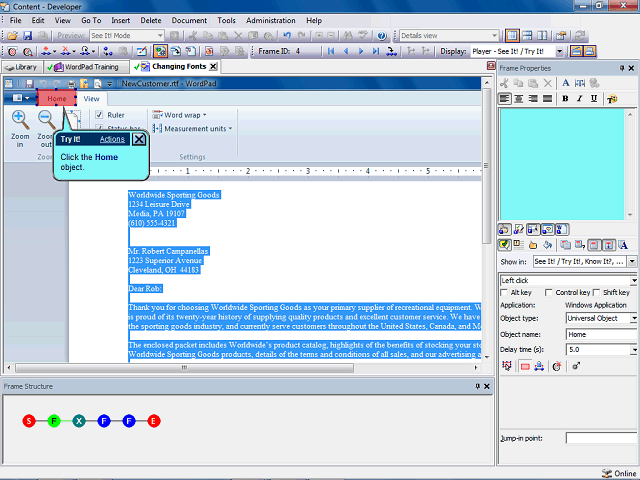Image resolution: width=640 pixels, height=480 pixels.
Task: Open the See It! Mode preview dropdown
Action: point(160,36)
